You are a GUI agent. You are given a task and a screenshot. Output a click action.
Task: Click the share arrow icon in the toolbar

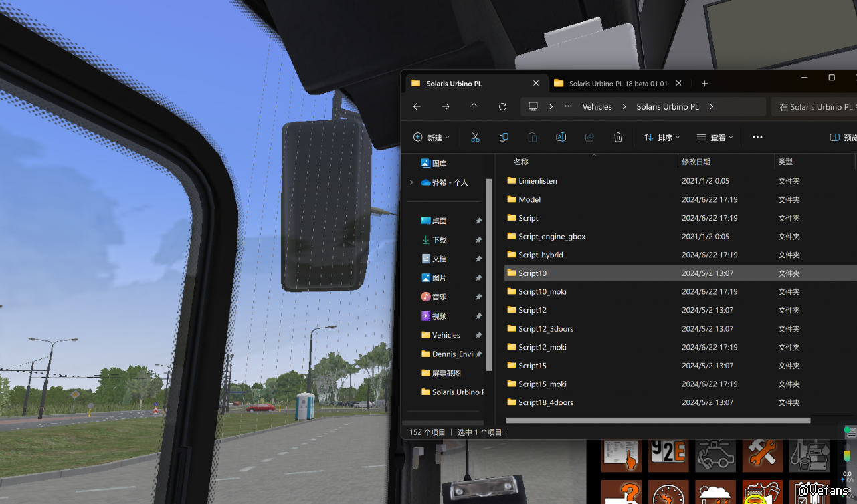tap(589, 137)
